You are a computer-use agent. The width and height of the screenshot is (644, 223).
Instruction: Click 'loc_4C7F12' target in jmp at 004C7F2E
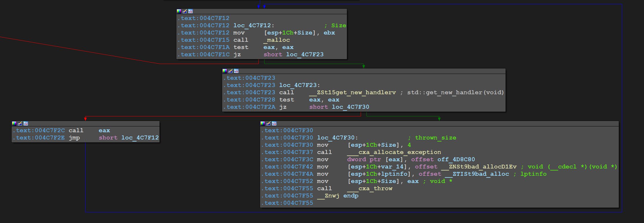[140, 138]
